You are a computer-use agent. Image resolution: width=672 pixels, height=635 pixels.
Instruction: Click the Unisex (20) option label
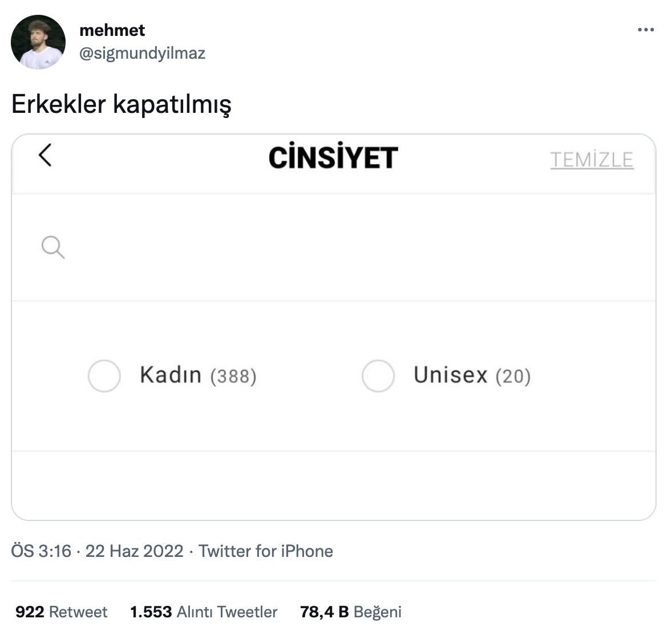point(472,375)
